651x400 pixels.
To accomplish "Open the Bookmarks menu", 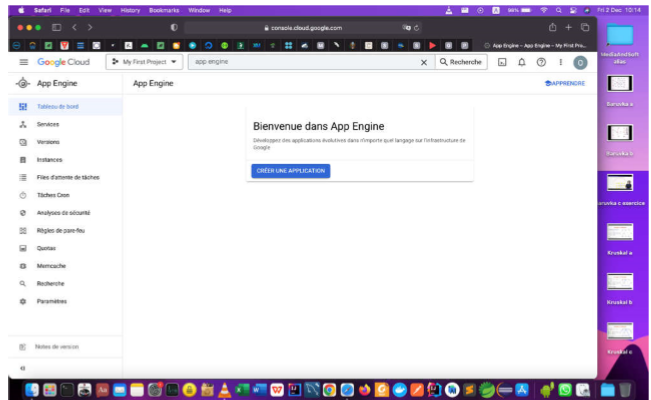I will [x=164, y=10].
